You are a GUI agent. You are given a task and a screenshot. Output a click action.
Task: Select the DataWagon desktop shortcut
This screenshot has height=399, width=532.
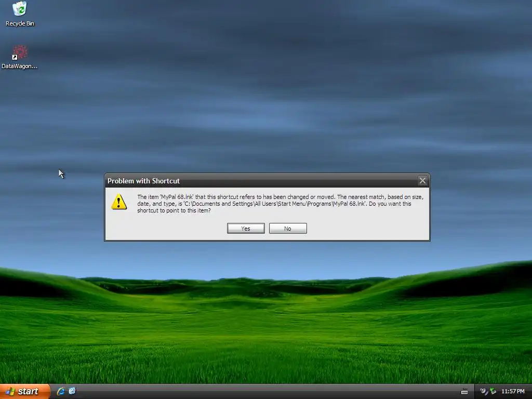[x=20, y=57]
